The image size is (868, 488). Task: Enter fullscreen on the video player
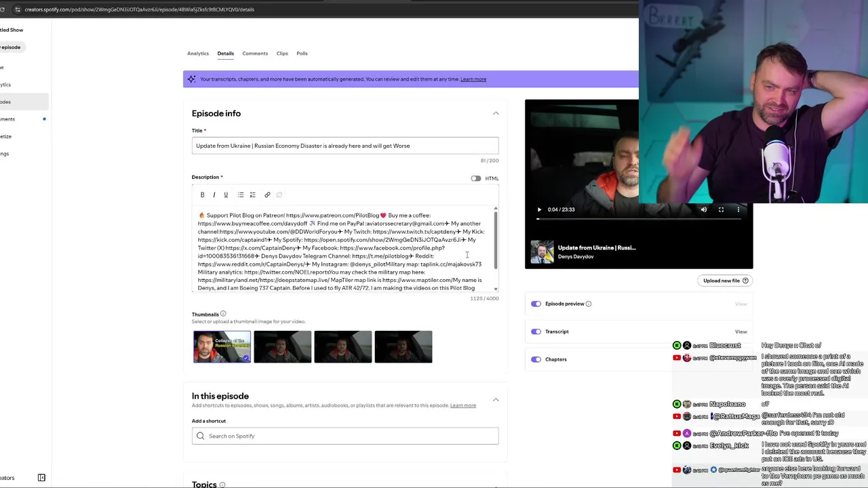pyautogui.click(x=721, y=209)
